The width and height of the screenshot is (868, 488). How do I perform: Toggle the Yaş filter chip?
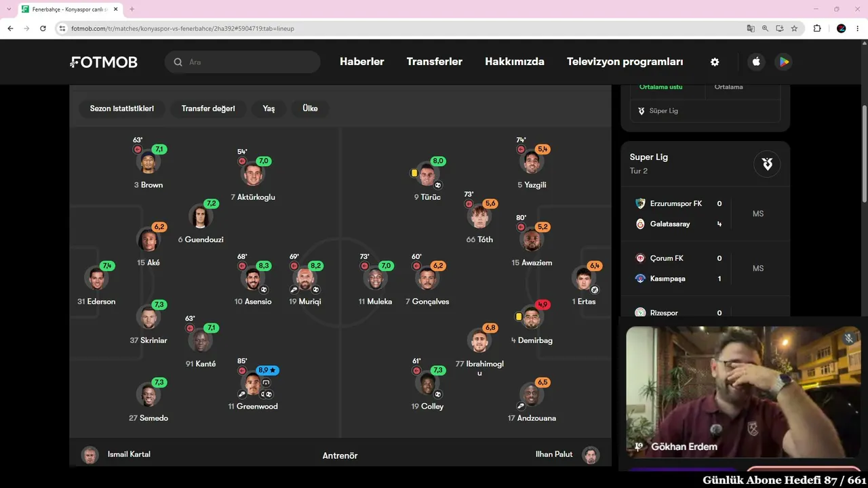pos(269,108)
